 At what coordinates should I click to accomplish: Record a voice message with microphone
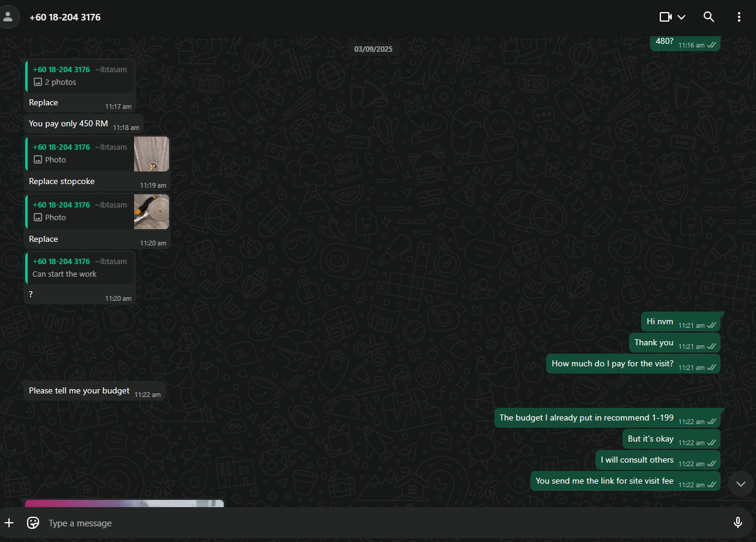pos(738,523)
